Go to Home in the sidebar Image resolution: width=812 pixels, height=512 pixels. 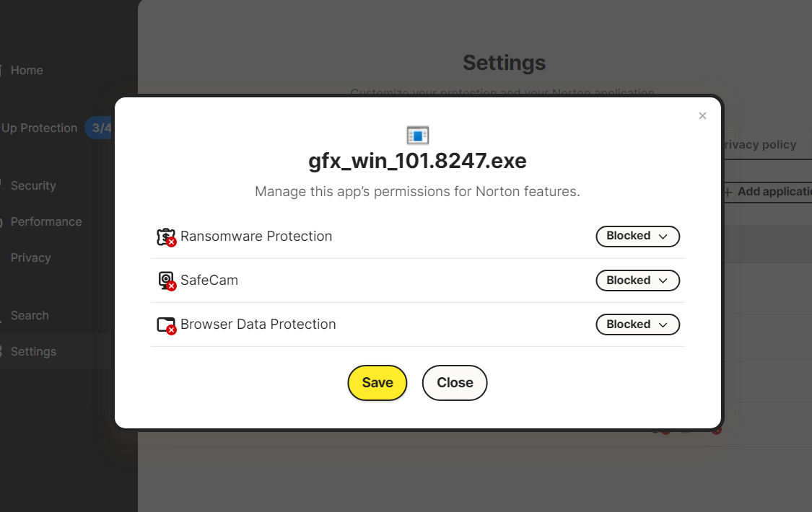point(27,71)
